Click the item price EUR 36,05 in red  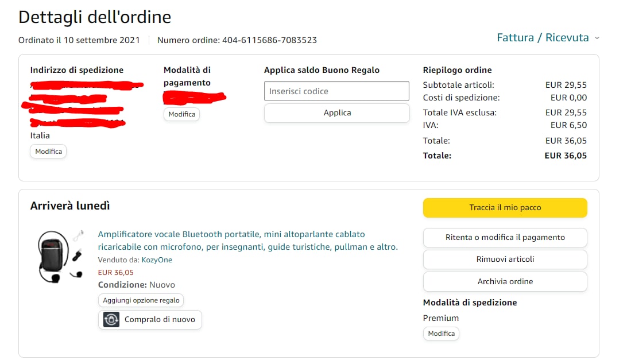[x=115, y=273]
